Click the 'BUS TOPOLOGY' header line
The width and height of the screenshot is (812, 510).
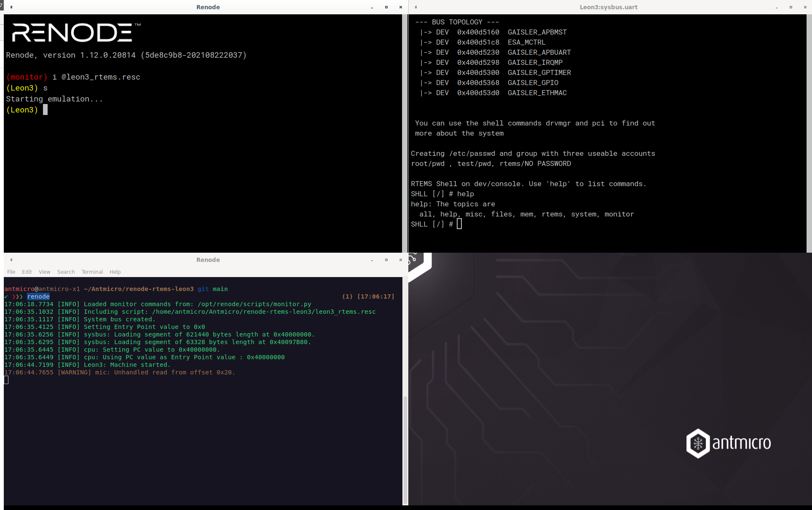457,22
